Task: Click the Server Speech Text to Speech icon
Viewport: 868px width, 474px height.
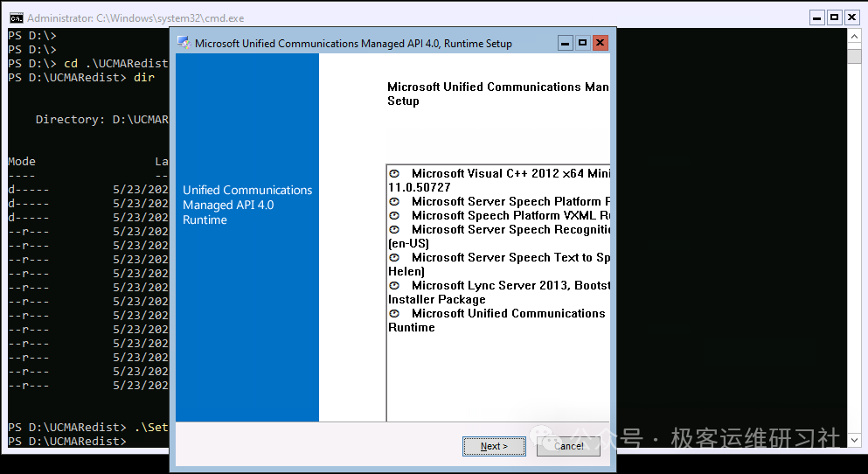Action: 394,257
